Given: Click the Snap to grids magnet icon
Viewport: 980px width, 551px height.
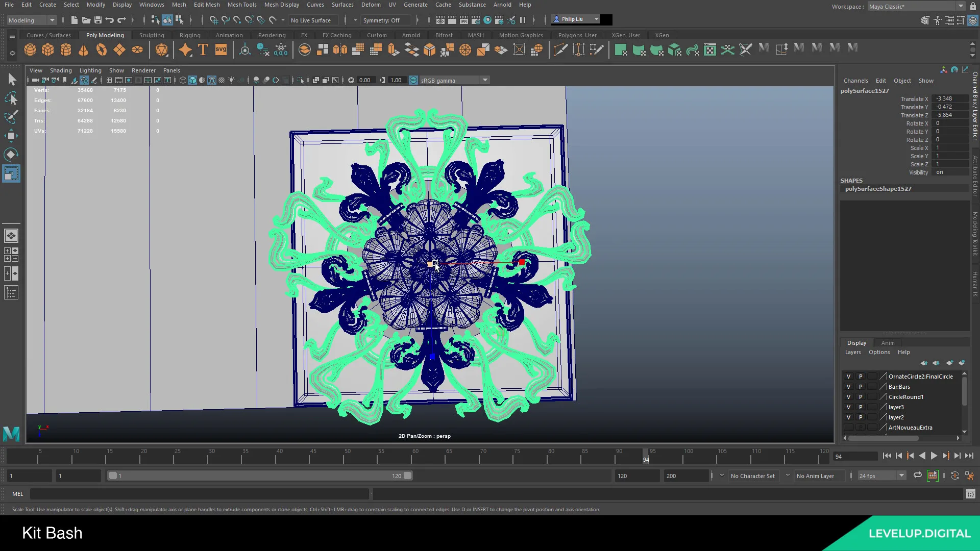Looking at the screenshot, I should 213,20.
